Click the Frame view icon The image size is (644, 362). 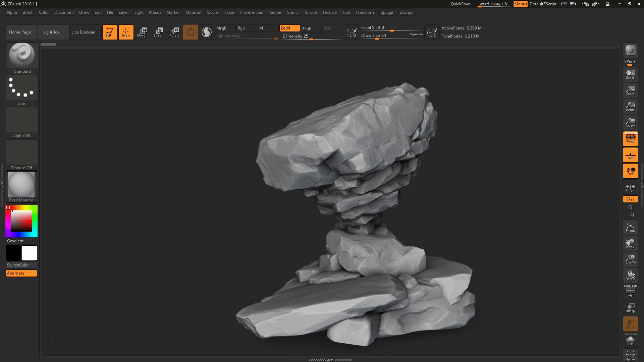[630, 227]
